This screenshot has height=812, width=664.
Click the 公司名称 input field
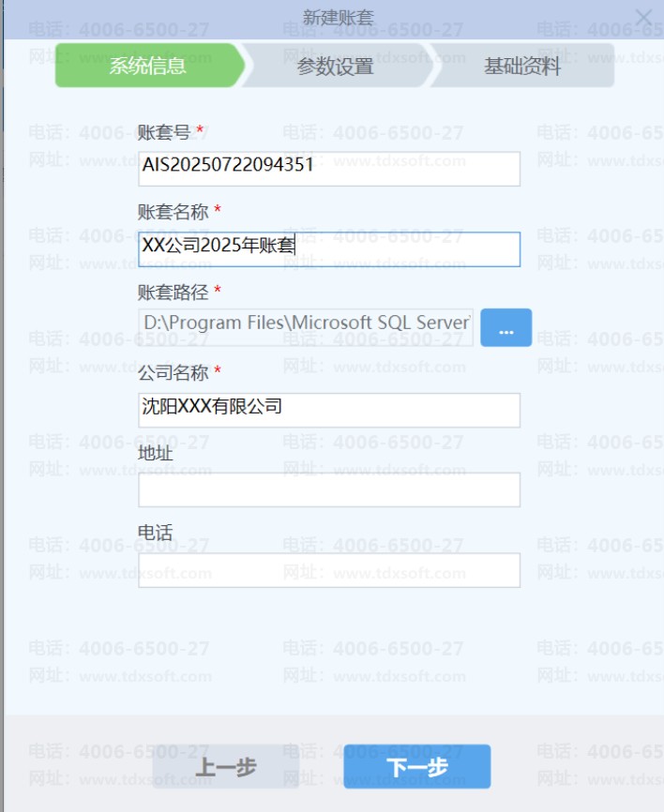[329, 410]
